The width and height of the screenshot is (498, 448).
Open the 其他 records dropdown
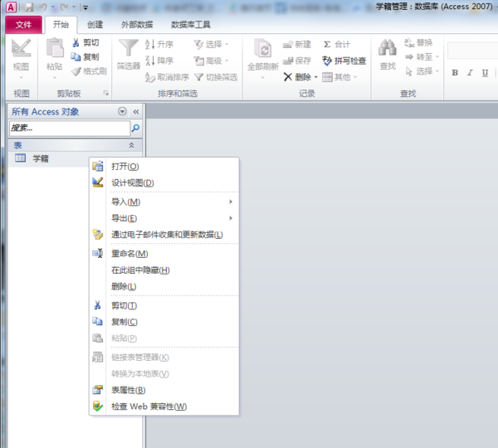pos(339,77)
